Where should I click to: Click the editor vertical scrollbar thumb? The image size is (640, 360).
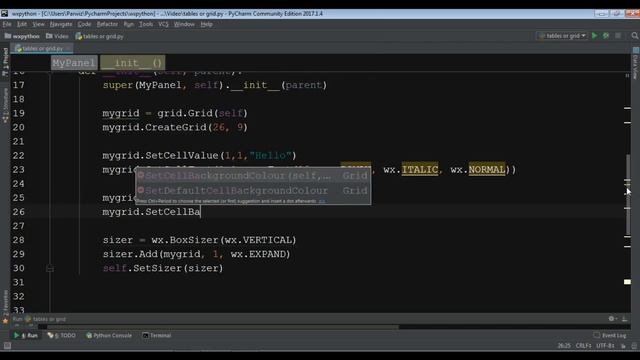tap(628, 195)
